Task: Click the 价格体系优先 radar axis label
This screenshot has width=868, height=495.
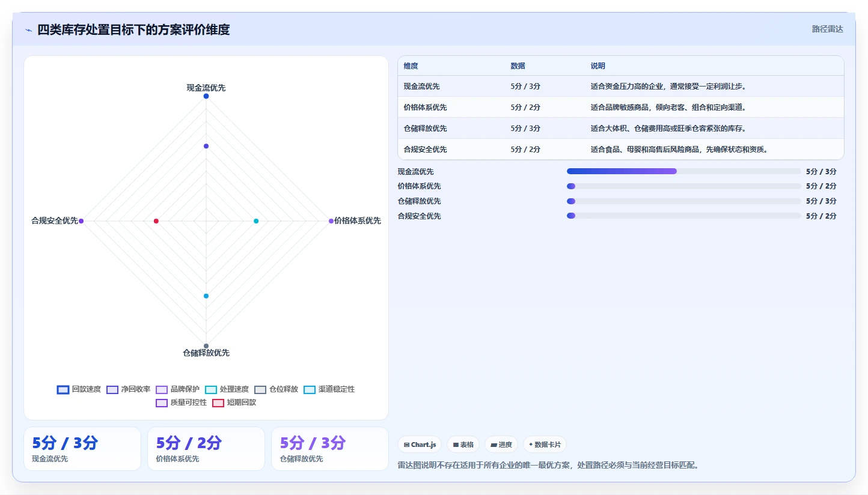Action: 358,221
